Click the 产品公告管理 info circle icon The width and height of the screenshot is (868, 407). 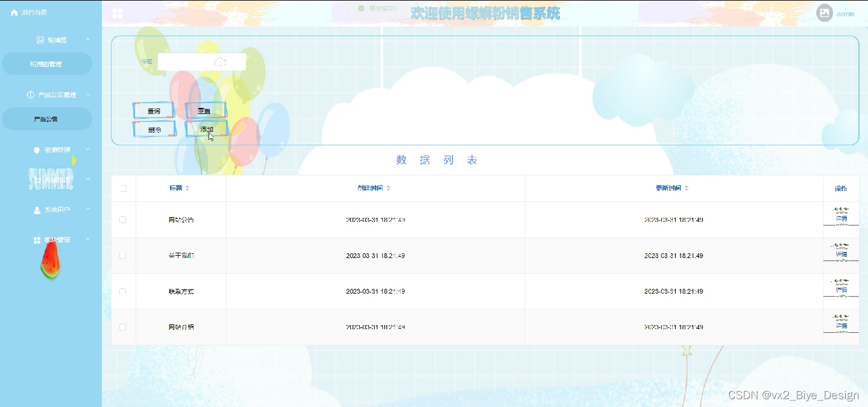pyautogui.click(x=31, y=95)
